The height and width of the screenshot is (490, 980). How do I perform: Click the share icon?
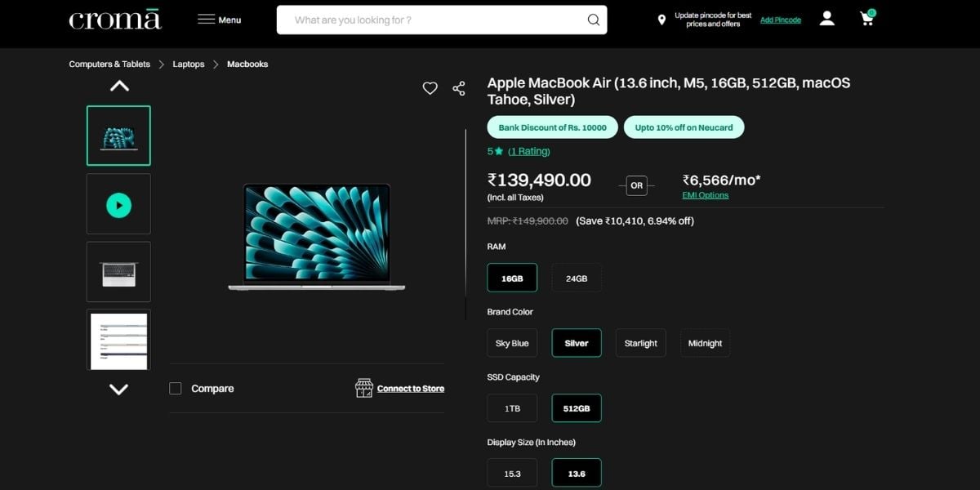pos(459,88)
